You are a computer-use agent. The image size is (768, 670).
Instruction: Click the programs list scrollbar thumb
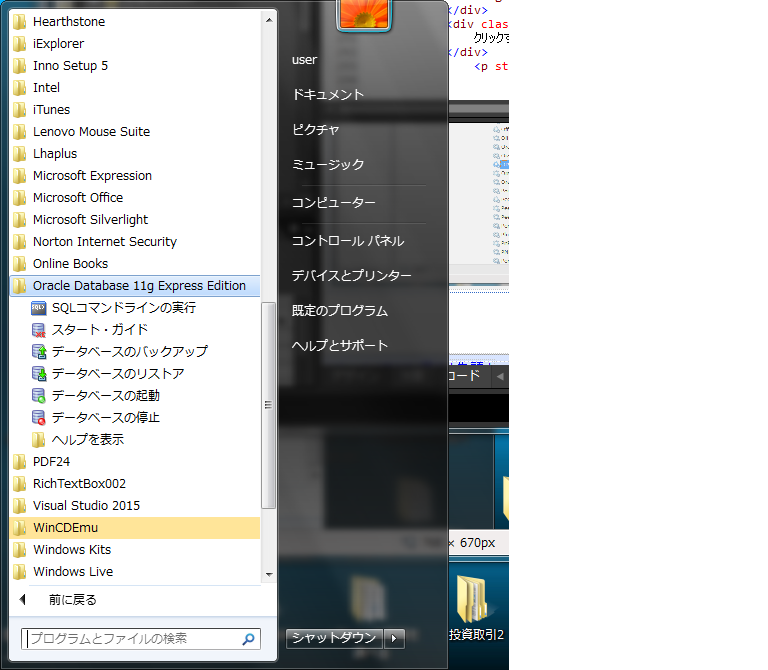tap(268, 405)
